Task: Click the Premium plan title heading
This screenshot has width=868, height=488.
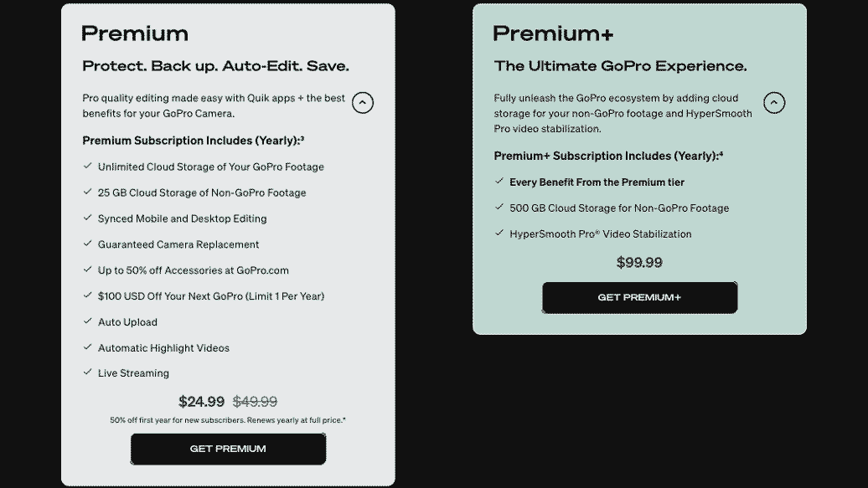Action: 135,33
